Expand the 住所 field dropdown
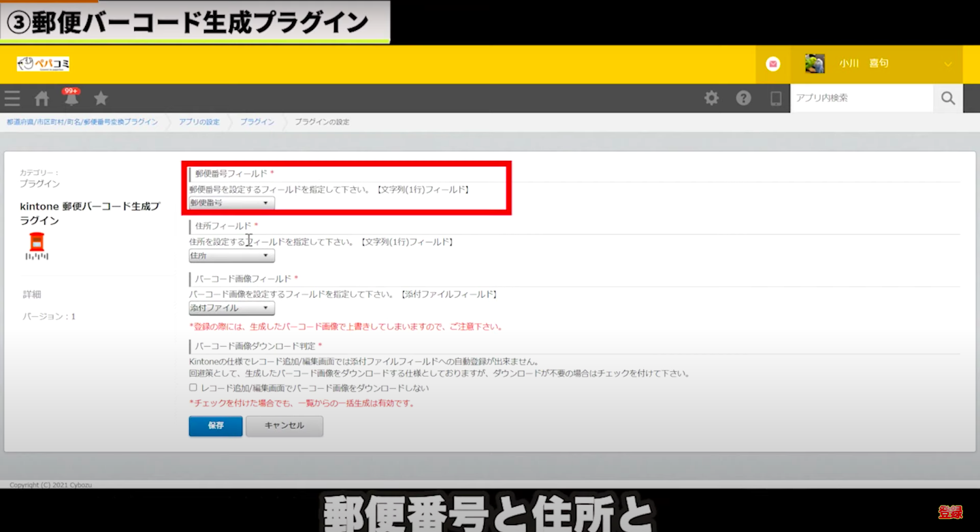 (231, 256)
